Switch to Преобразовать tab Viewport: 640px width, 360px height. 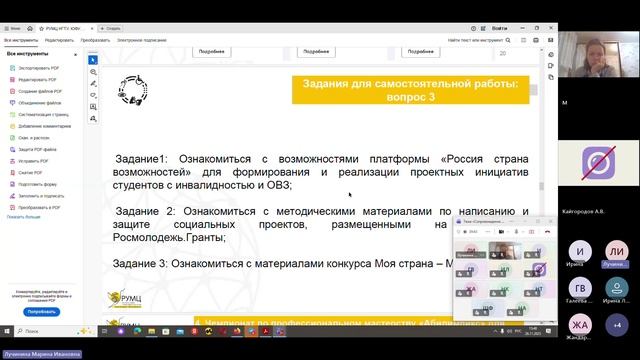coord(95,40)
